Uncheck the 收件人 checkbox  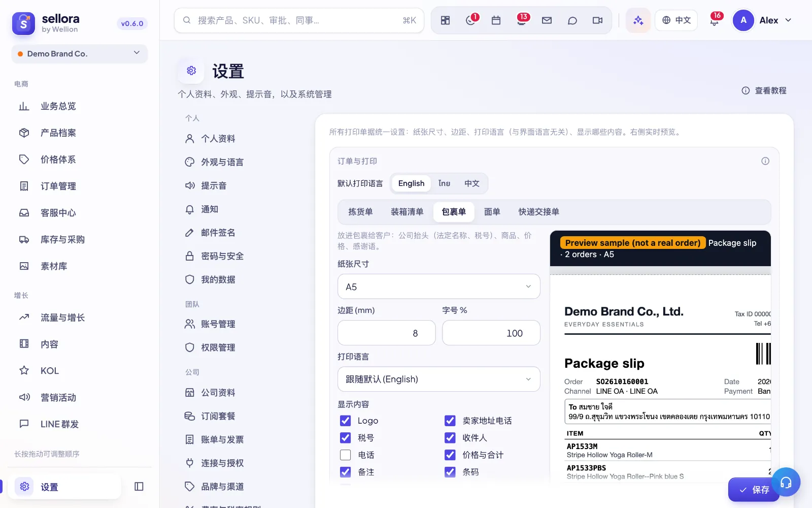pos(450,438)
